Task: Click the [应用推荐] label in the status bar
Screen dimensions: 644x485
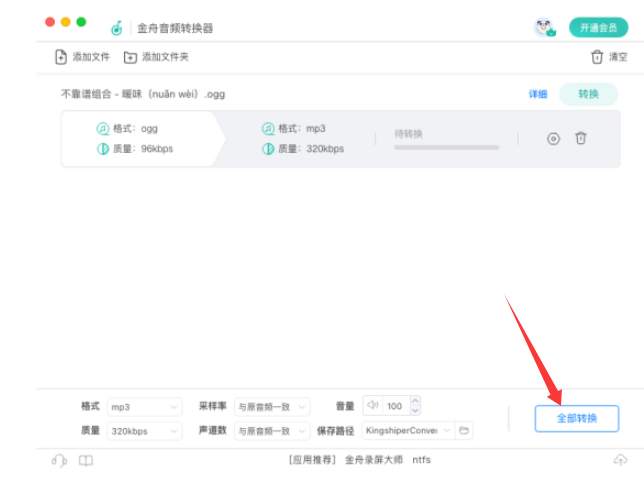Action: pyautogui.click(x=313, y=460)
